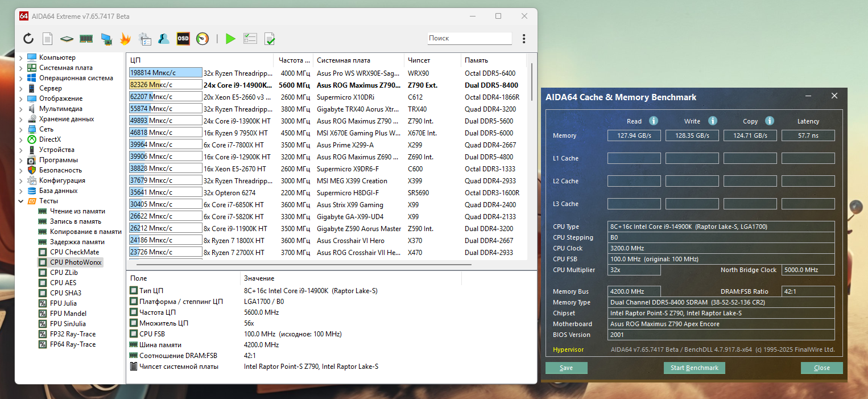Image resolution: width=868 pixels, height=399 pixels.
Task: Select the Сеть network icon in tree
Action: pyautogui.click(x=32, y=129)
